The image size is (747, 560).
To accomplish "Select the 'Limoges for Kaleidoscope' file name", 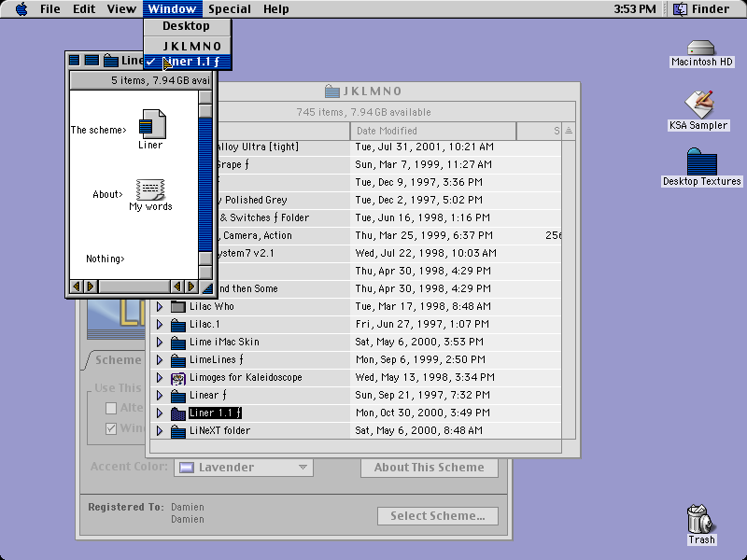I will (x=246, y=378).
